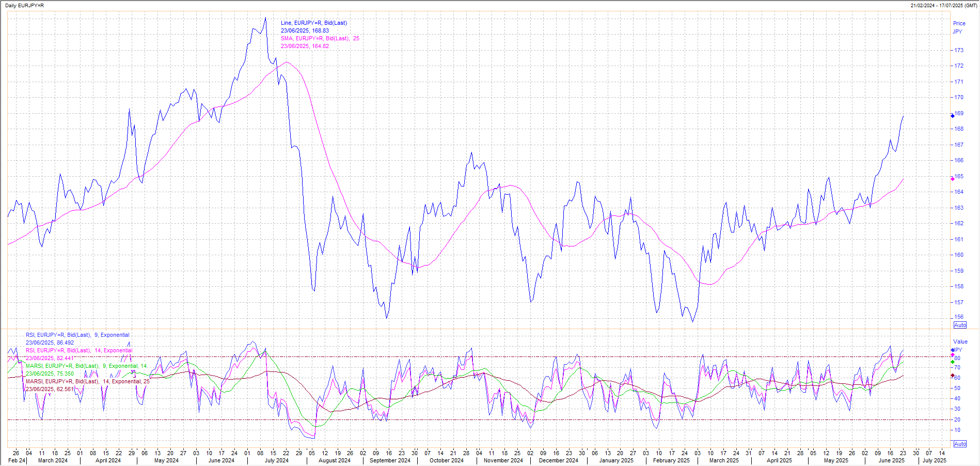This screenshot has width=980, height=466.
Task: Click the 'May 2024' month label
Action: (166, 460)
